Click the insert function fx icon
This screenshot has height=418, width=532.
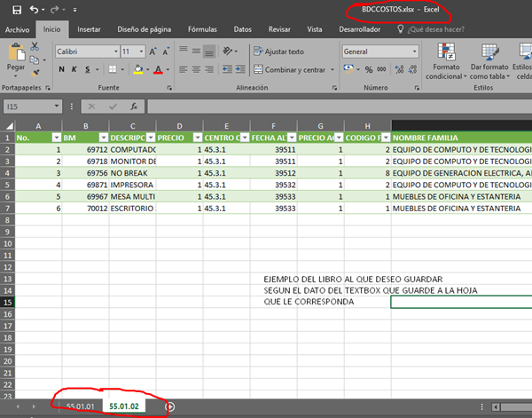click(136, 106)
